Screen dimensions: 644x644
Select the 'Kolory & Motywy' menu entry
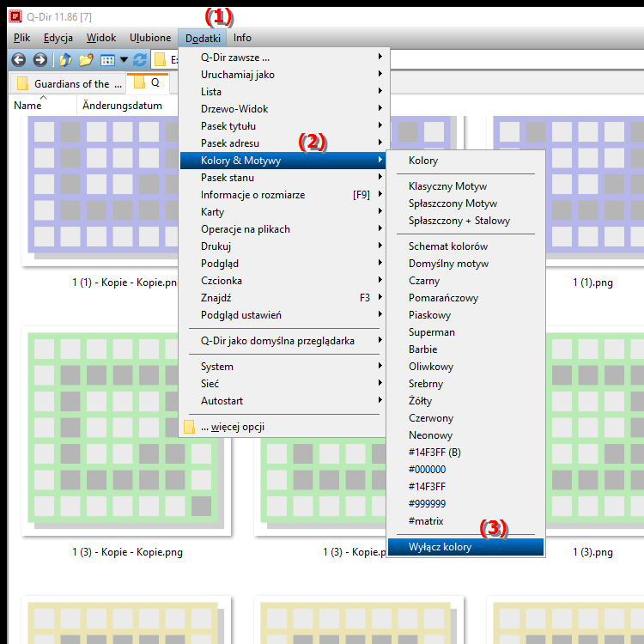(283, 161)
